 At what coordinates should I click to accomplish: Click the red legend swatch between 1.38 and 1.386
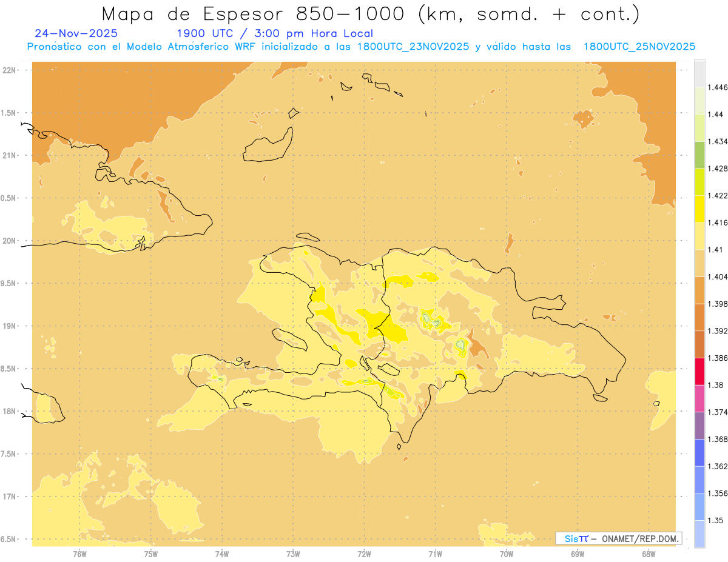tap(699, 371)
